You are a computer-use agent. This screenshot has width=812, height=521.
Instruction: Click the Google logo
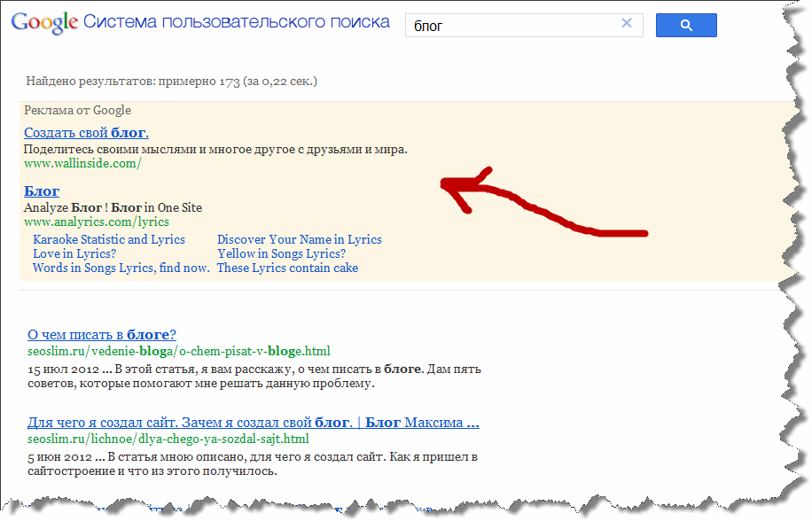[44, 23]
